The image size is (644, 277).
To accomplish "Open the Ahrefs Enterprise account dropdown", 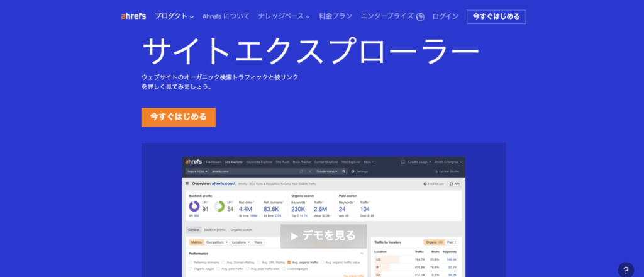I will tap(448, 162).
